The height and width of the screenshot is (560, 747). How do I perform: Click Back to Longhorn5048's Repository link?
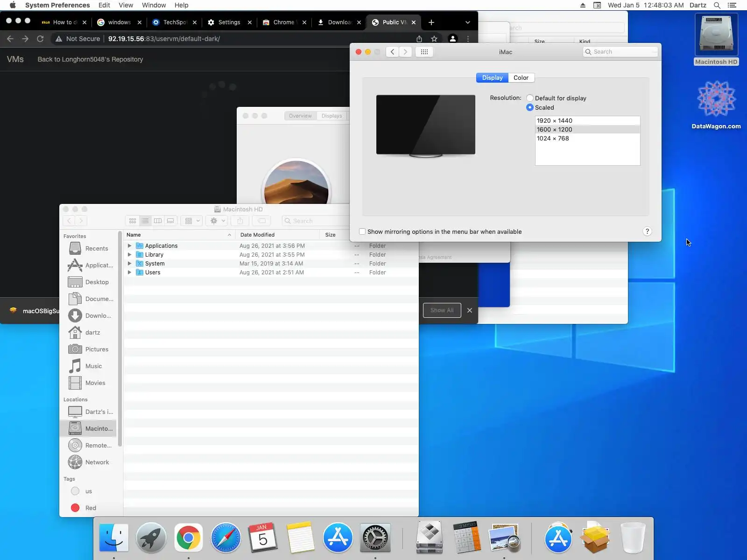(x=90, y=59)
